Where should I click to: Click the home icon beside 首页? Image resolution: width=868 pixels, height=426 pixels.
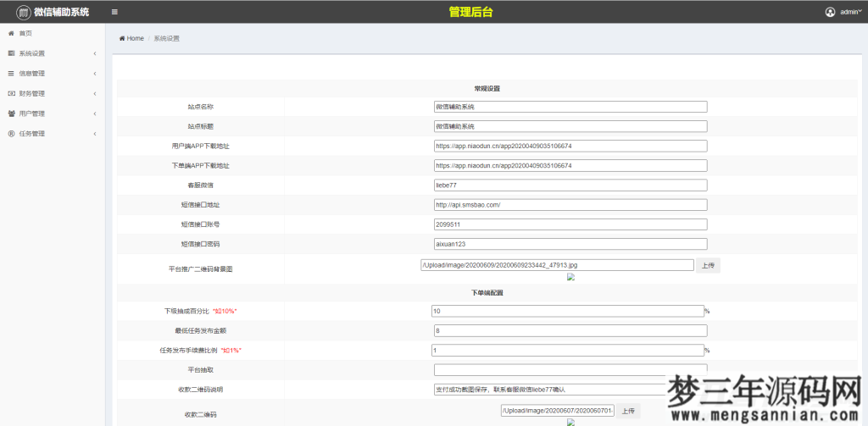pos(11,33)
